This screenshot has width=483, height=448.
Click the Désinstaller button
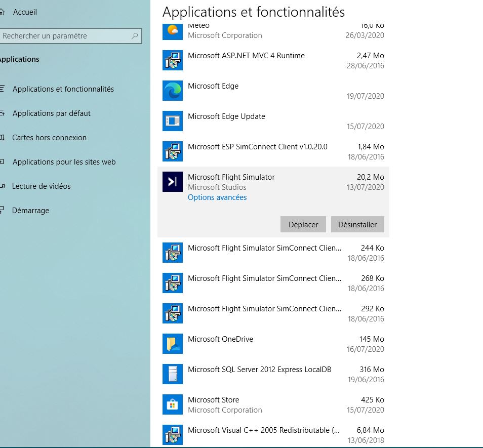(357, 224)
